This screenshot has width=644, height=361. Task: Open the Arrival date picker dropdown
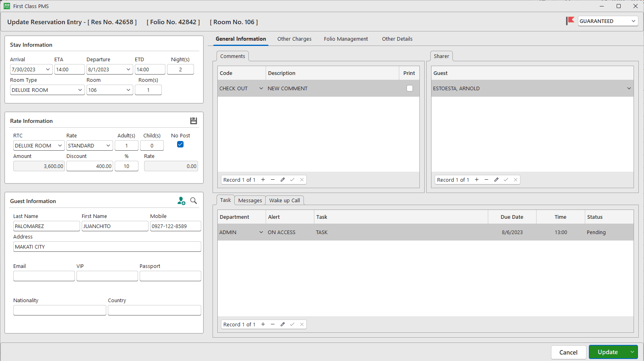point(48,70)
